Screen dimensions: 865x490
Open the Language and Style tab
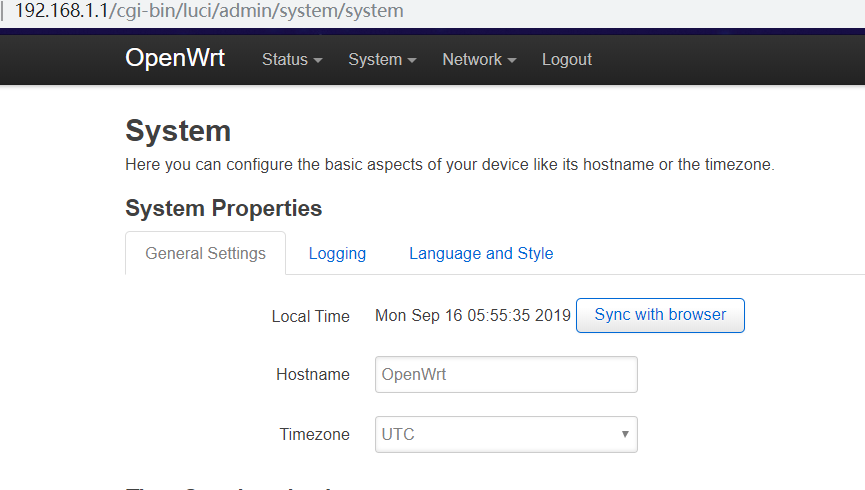pos(481,254)
